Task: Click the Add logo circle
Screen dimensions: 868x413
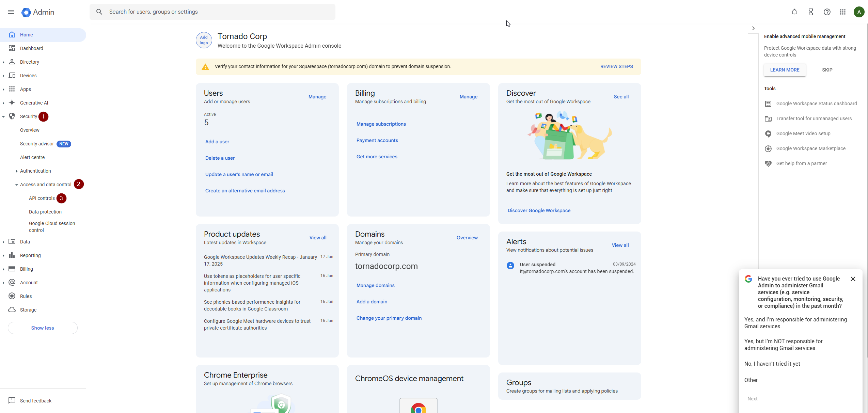Action: click(204, 40)
